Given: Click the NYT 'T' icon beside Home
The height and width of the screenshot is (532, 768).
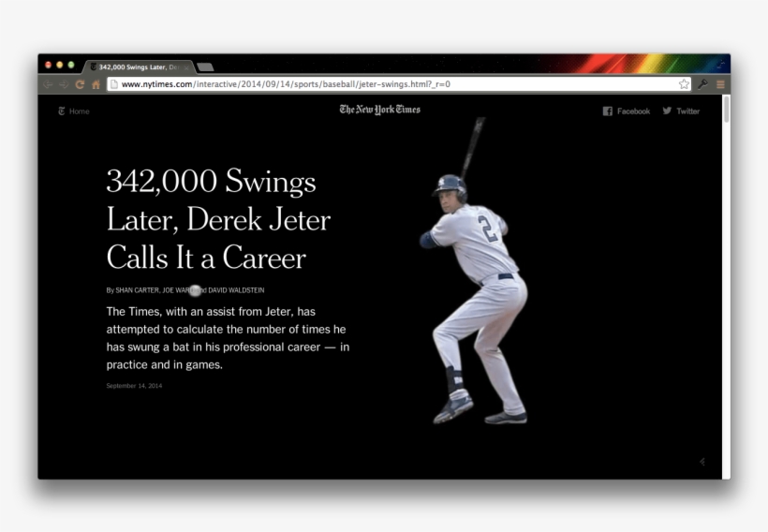Looking at the screenshot, I should [61, 111].
